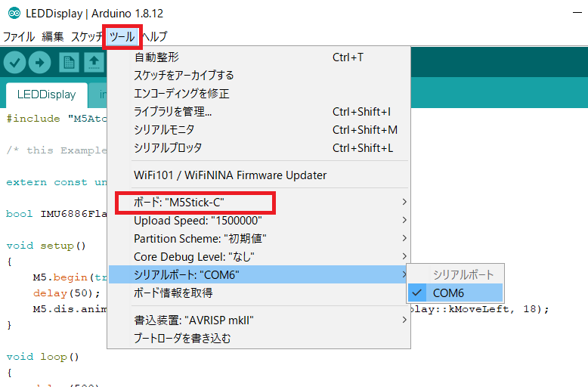Click the bool IMU6886Fla code line

(x=57, y=214)
